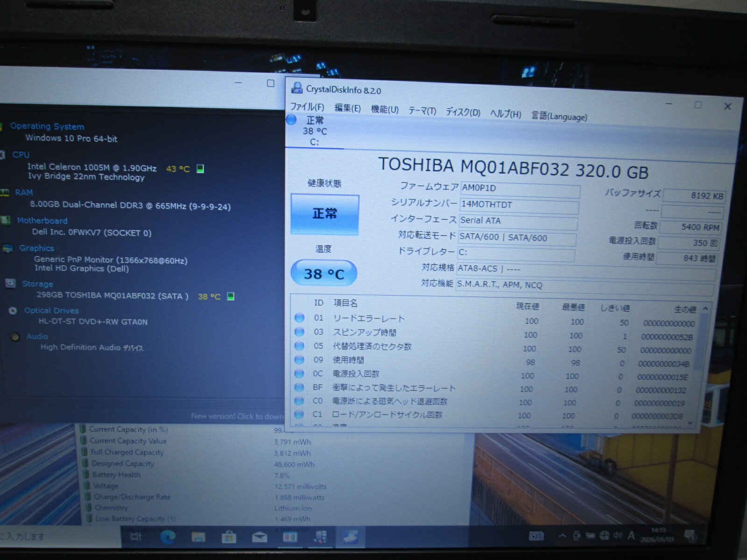Click the rotation rate value 5400 RPM
Screen dimensions: 747x560
(x=690, y=227)
